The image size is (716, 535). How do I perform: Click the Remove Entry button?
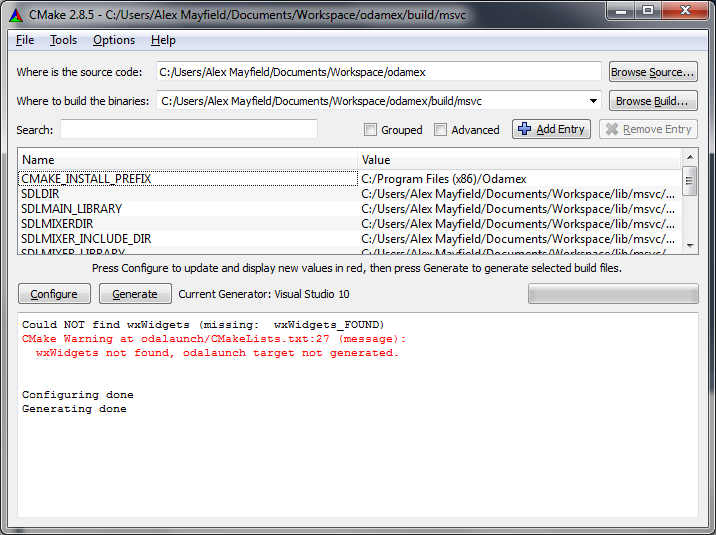point(648,129)
